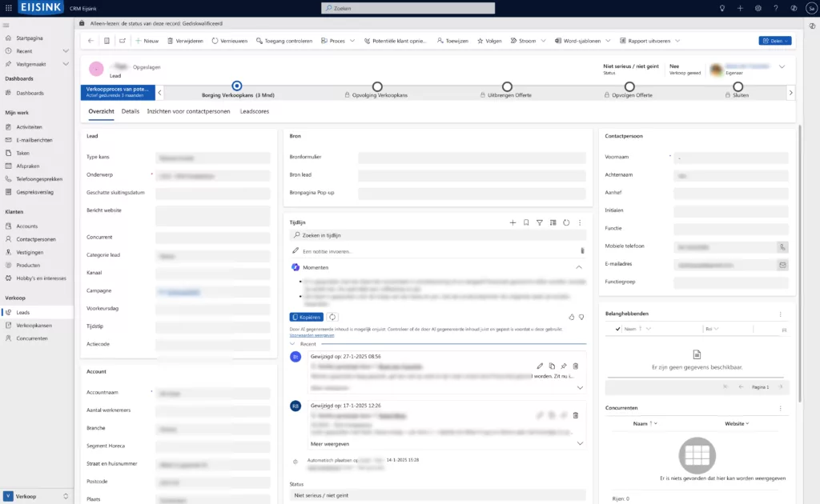Select the Uitbrengen Offerte stage circle
The image size is (820, 504).
pyautogui.click(x=507, y=86)
